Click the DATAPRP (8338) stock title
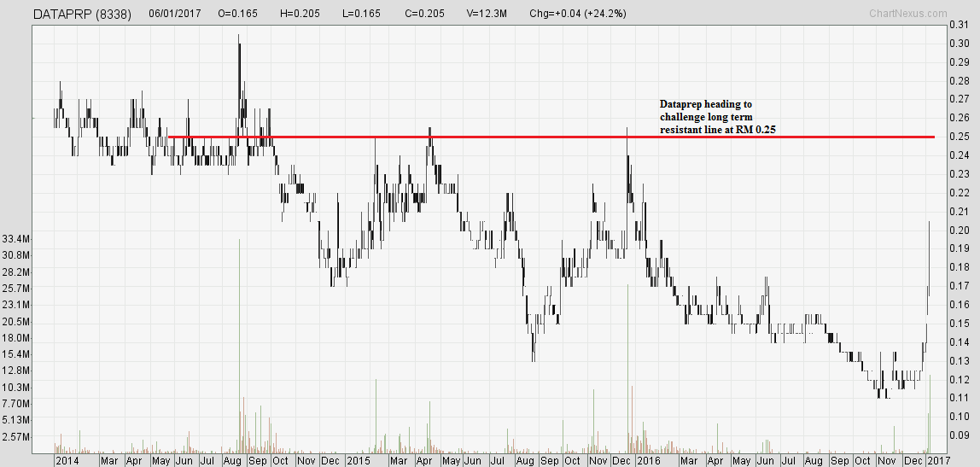This screenshot has height=467, width=980. pyautogui.click(x=83, y=14)
